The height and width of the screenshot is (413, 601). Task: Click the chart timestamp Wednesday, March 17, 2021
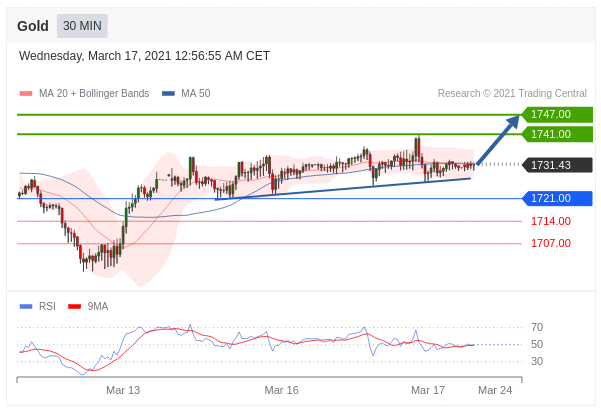pyautogui.click(x=145, y=56)
